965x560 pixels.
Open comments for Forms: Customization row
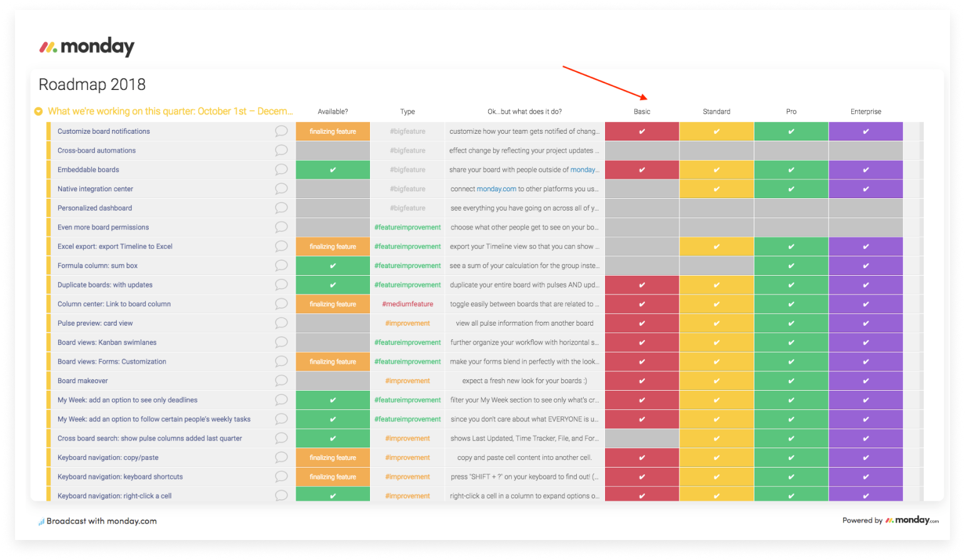[x=281, y=361]
